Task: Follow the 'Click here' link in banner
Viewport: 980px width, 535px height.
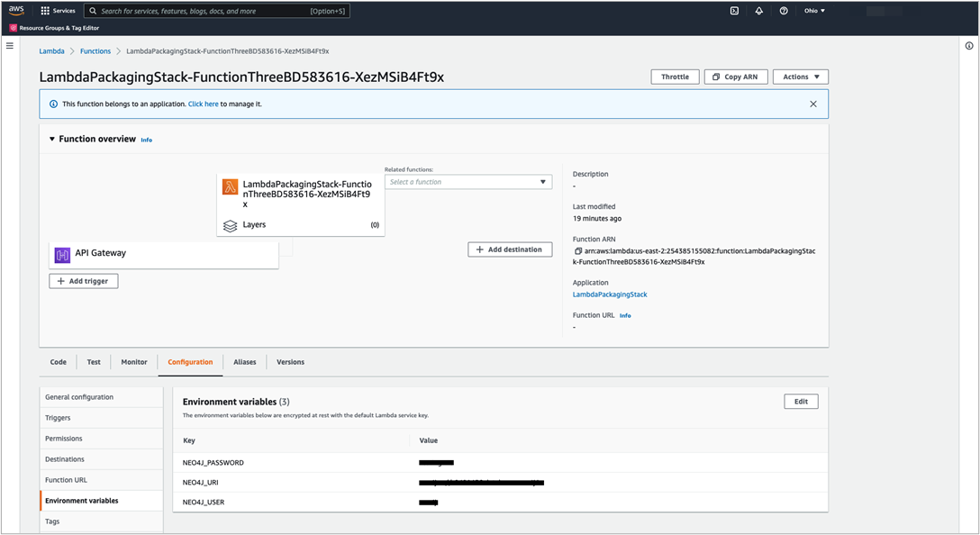Action: pos(204,104)
